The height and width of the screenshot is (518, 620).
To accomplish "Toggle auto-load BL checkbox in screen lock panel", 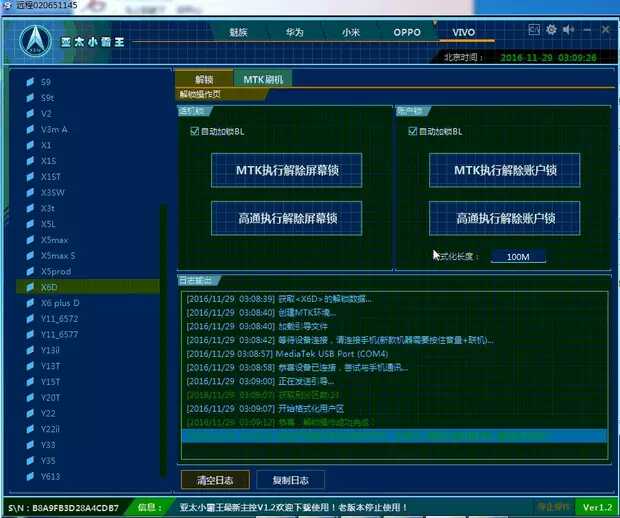I will point(194,131).
